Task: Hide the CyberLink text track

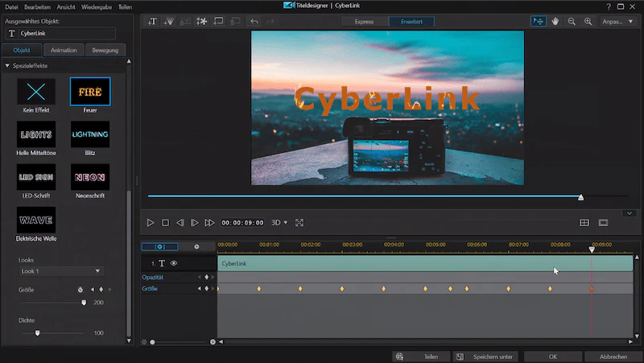Action: (174, 263)
